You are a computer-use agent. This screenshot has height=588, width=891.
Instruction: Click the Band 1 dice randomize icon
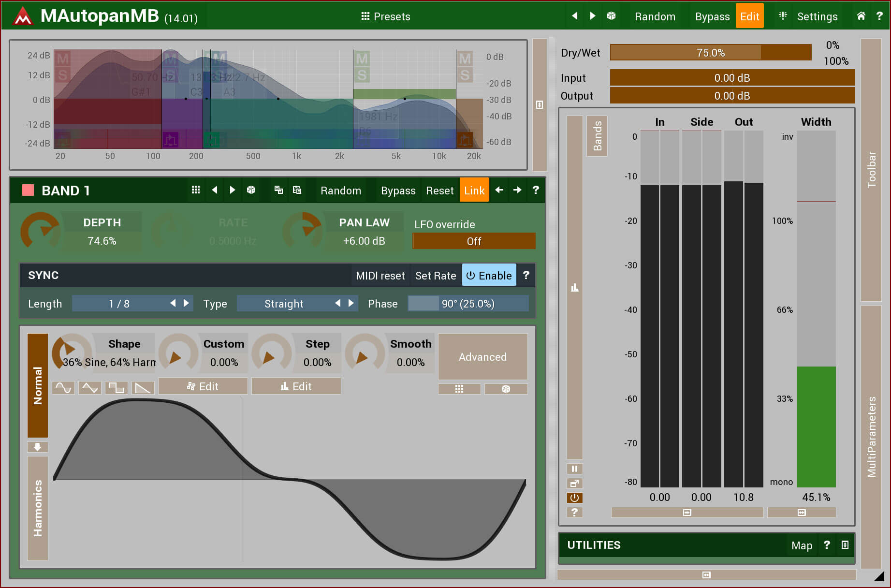[x=251, y=190]
